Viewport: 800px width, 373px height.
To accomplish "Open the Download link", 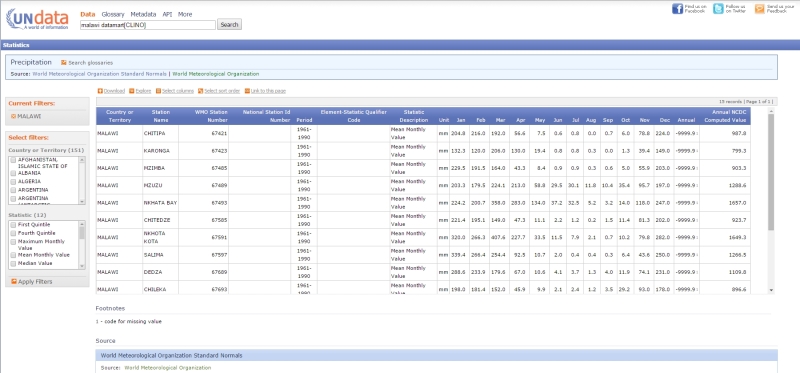I will pos(114,91).
